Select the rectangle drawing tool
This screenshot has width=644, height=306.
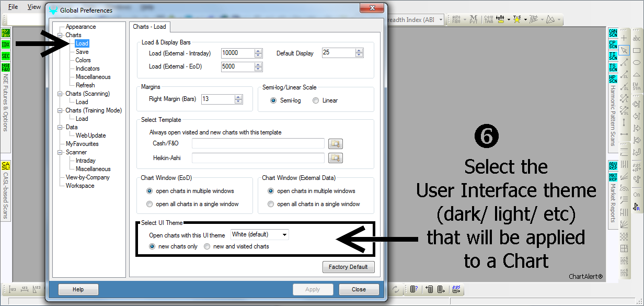(637, 51)
